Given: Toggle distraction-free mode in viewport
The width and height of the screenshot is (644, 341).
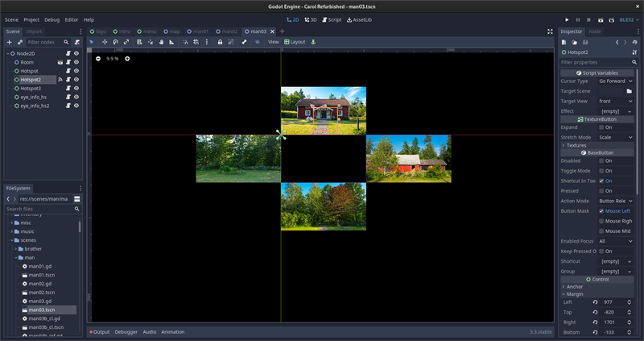Looking at the screenshot, I should [550, 31].
